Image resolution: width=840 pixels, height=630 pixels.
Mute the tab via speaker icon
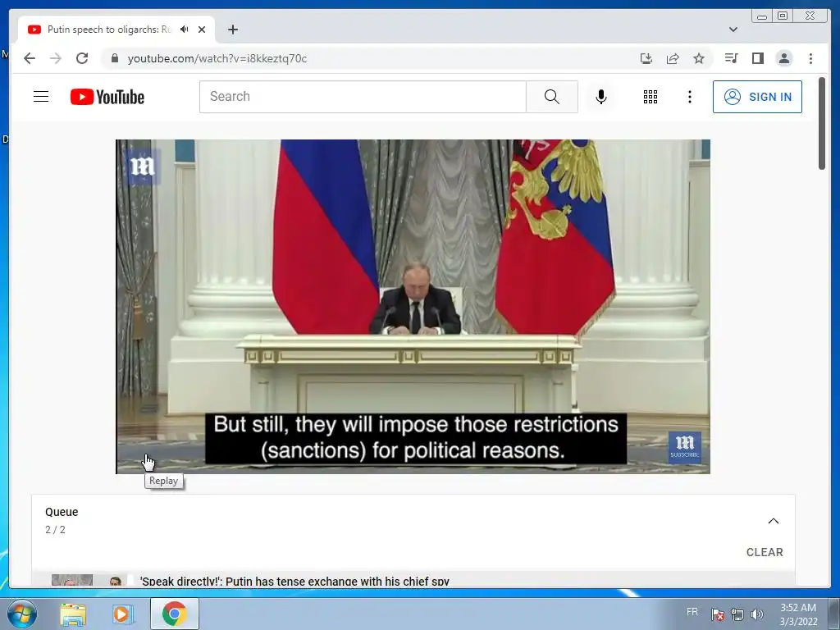click(x=185, y=30)
